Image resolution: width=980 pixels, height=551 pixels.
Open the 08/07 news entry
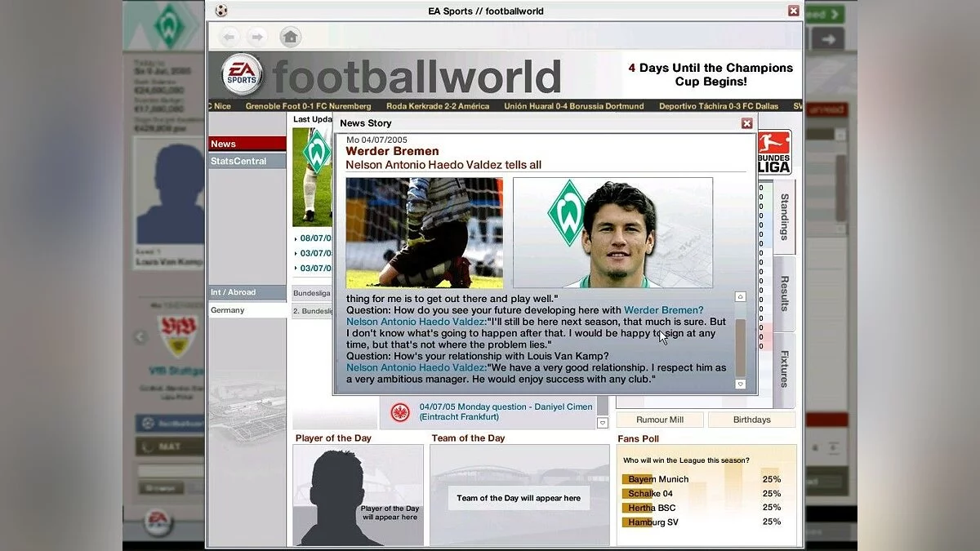point(315,238)
